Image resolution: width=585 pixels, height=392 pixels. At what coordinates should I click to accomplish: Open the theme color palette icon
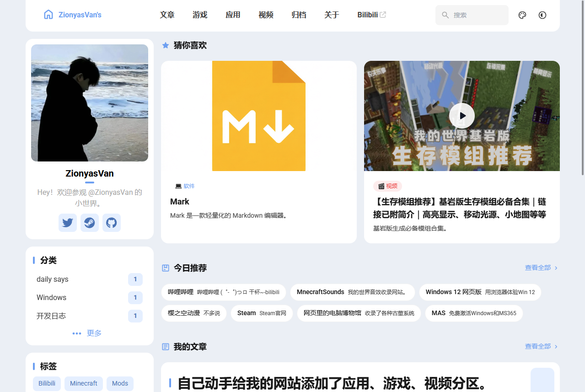522,15
